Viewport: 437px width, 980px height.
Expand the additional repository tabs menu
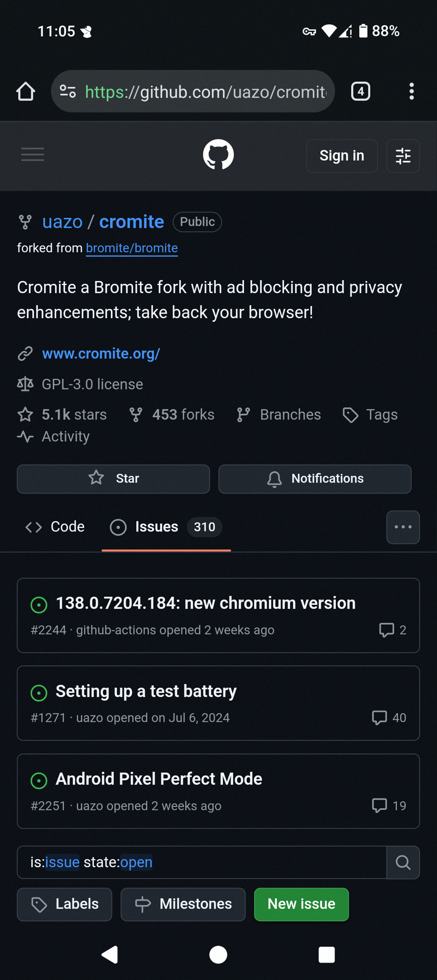403,527
